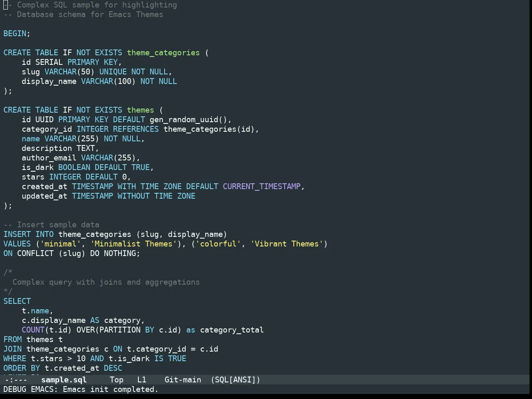Image resolution: width=532 pixels, height=399 pixels.
Task: Place cursor on the BEGIN keyword
Action: click(15, 34)
